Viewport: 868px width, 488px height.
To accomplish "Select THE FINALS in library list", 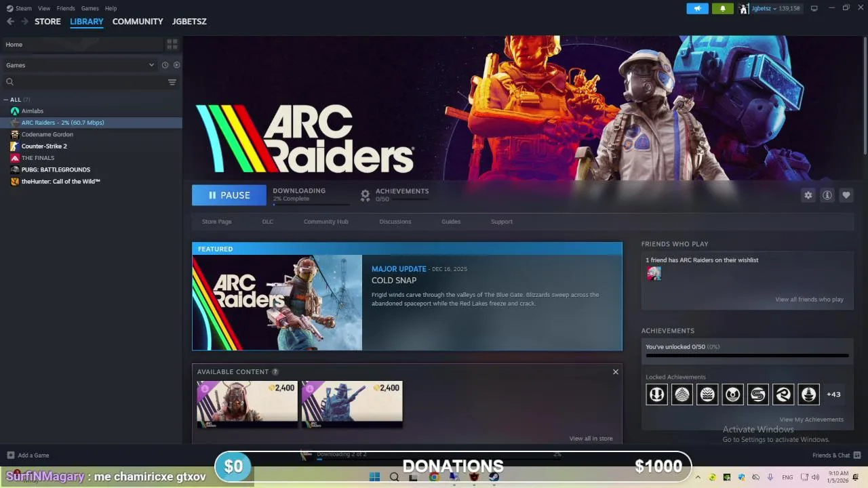I will pos(91,158).
